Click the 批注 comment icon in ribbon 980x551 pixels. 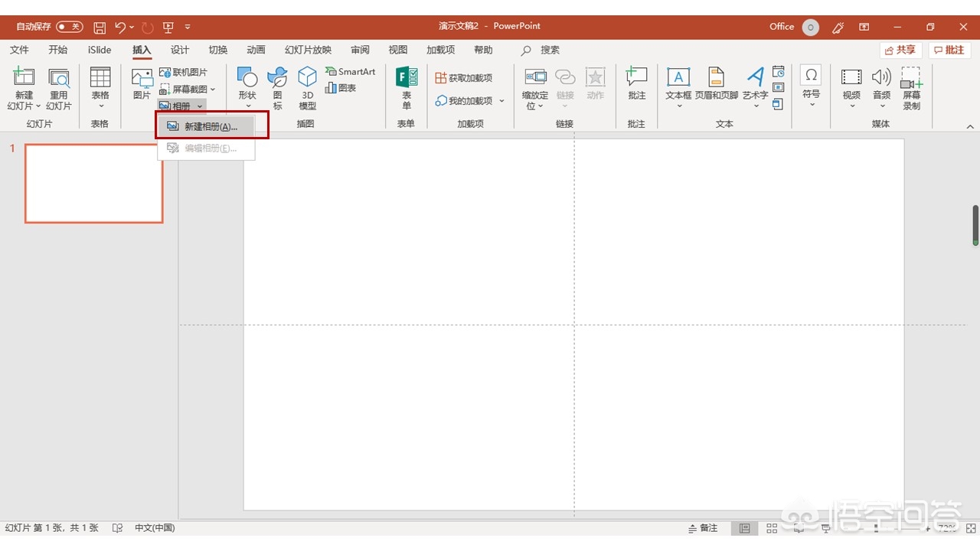636,83
